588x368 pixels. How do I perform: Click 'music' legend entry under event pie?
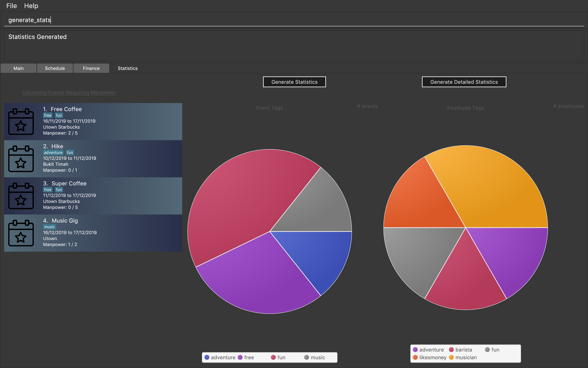click(315, 357)
